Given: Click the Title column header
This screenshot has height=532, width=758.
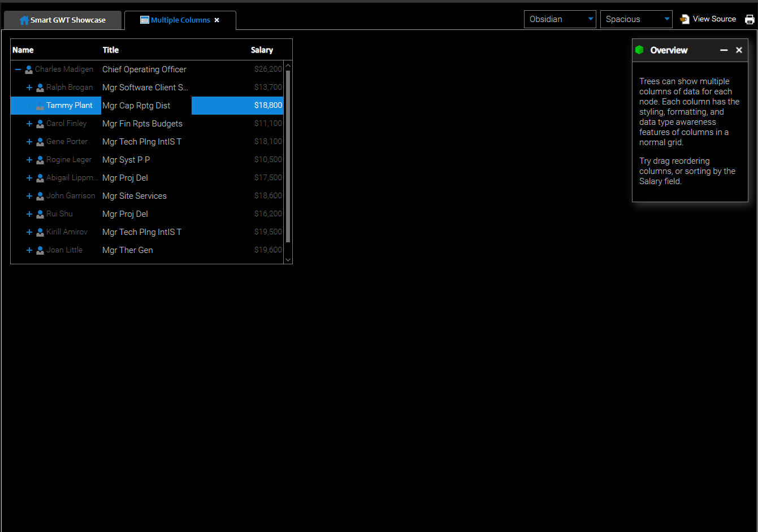Looking at the screenshot, I should 111,50.
